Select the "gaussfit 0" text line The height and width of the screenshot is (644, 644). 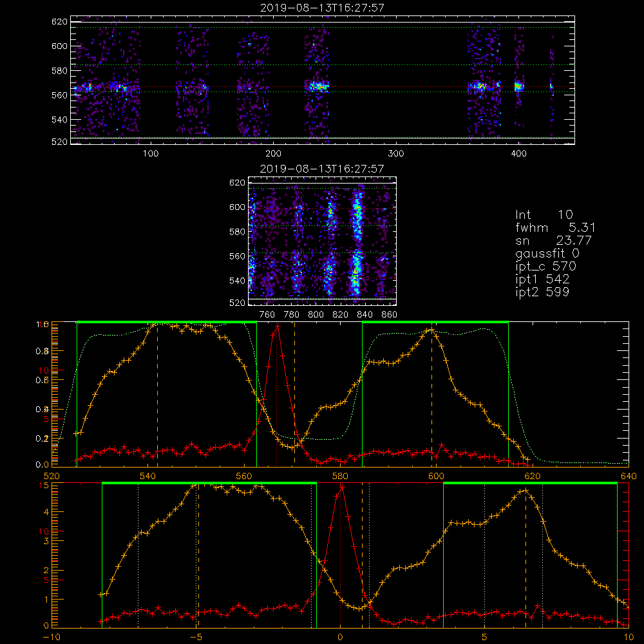pos(547,253)
